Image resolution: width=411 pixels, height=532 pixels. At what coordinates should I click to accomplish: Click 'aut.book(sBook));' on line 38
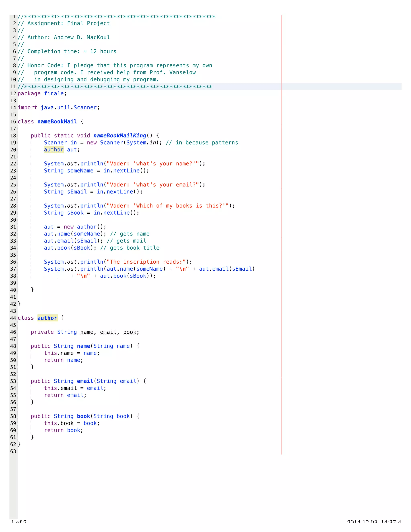128,276
